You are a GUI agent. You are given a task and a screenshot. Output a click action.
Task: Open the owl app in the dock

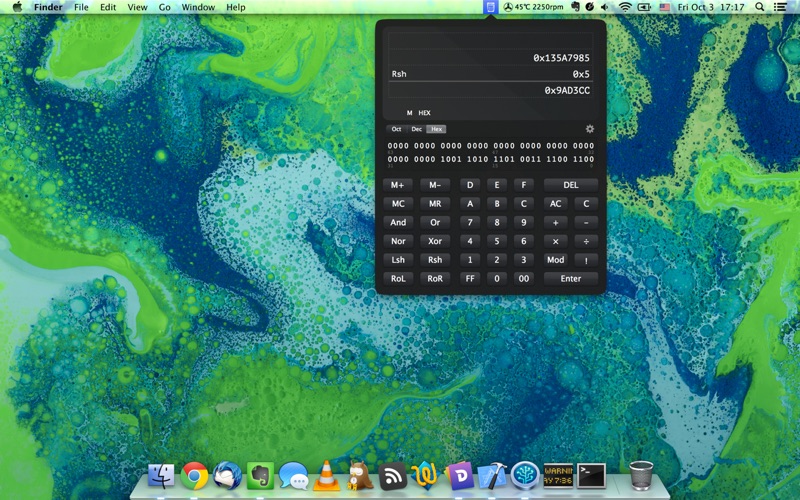click(359, 476)
